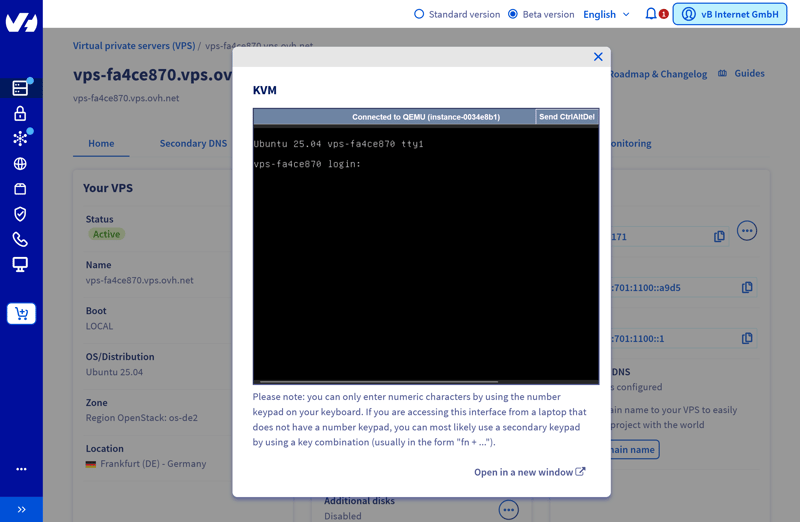This screenshot has width=800, height=522.
Task: Open the notifications bell
Action: pos(651,14)
